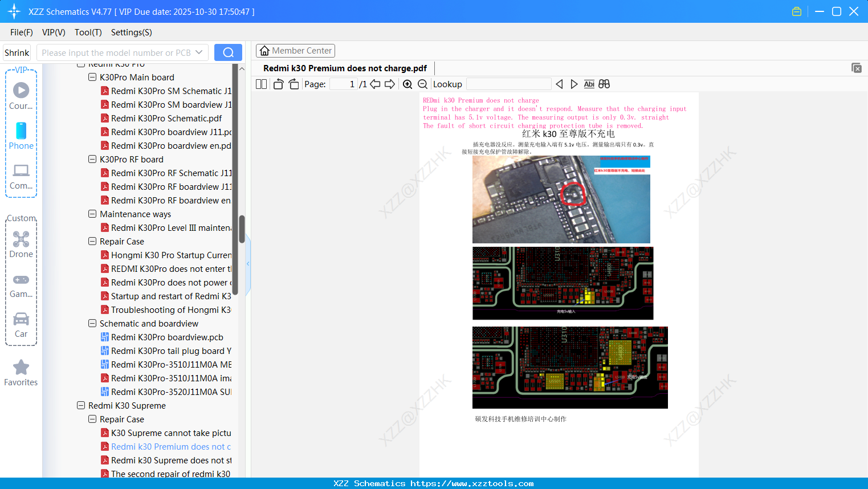Select the Phone category icon
Viewport: 868px width, 489px height.
(x=21, y=136)
